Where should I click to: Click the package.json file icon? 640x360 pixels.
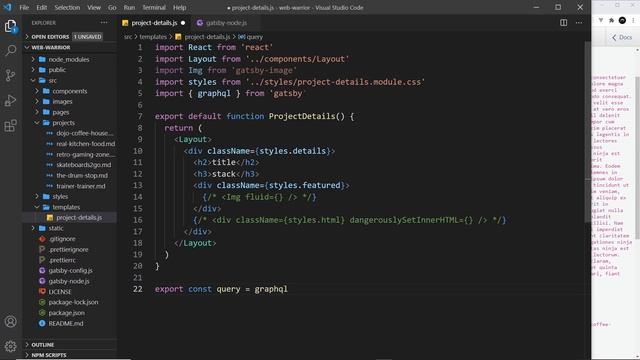(42, 313)
